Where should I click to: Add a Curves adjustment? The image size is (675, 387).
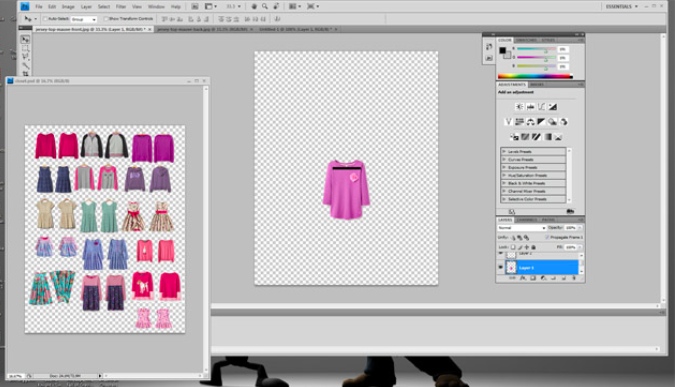pyautogui.click(x=542, y=107)
